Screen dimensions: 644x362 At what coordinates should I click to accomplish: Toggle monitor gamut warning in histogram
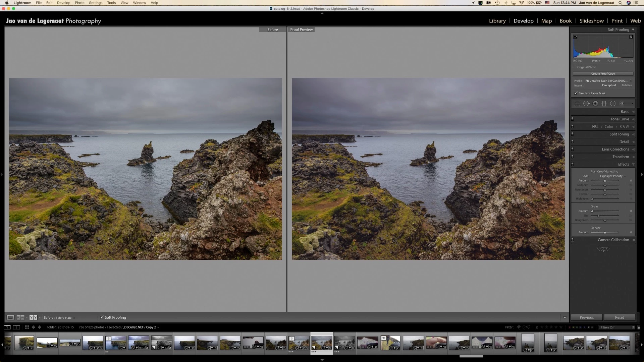coord(575,37)
